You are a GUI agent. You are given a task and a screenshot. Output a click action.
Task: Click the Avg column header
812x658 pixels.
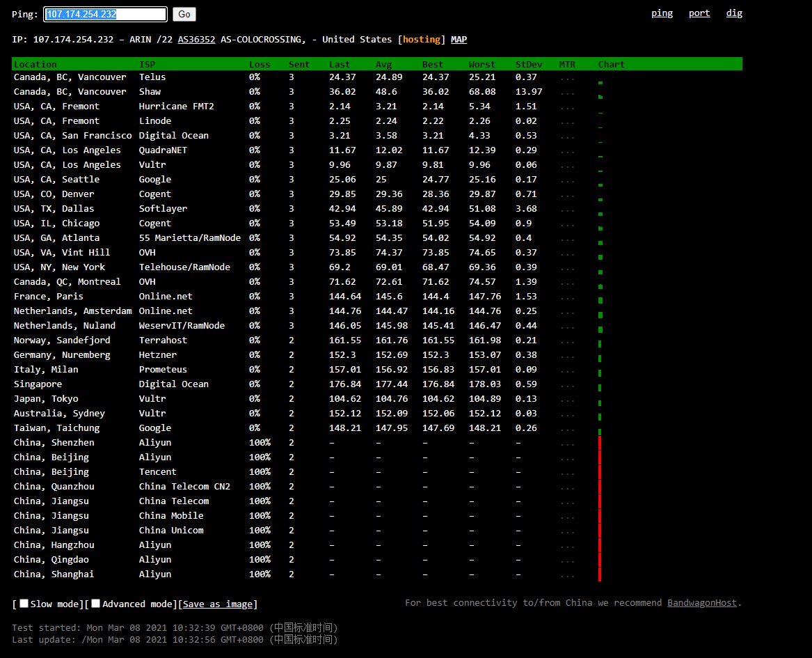pos(383,64)
